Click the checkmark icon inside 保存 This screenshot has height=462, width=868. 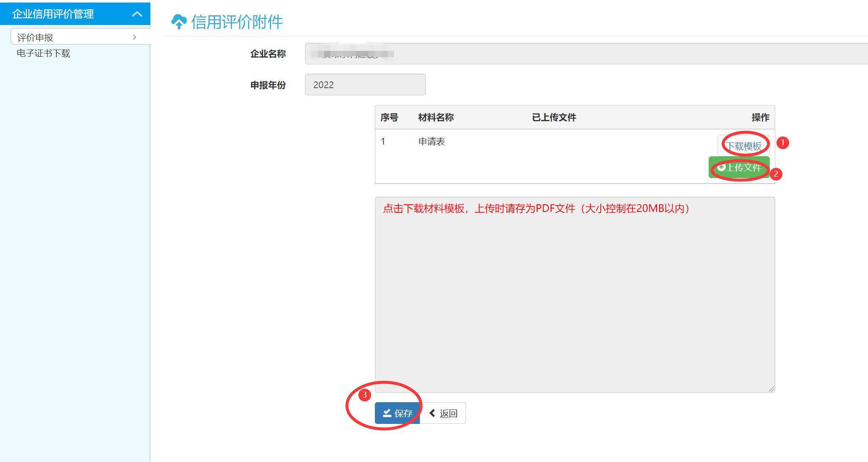point(387,413)
